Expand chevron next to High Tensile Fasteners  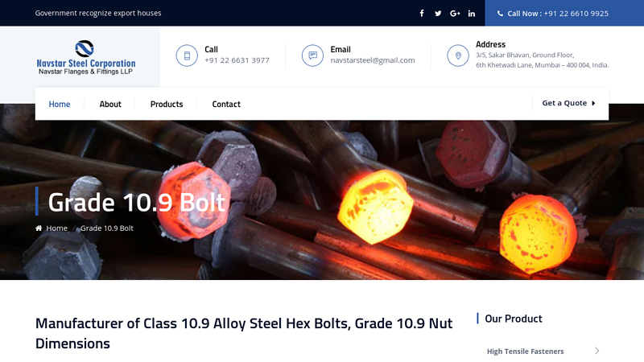pyautogui.click(x=597, y=351)
